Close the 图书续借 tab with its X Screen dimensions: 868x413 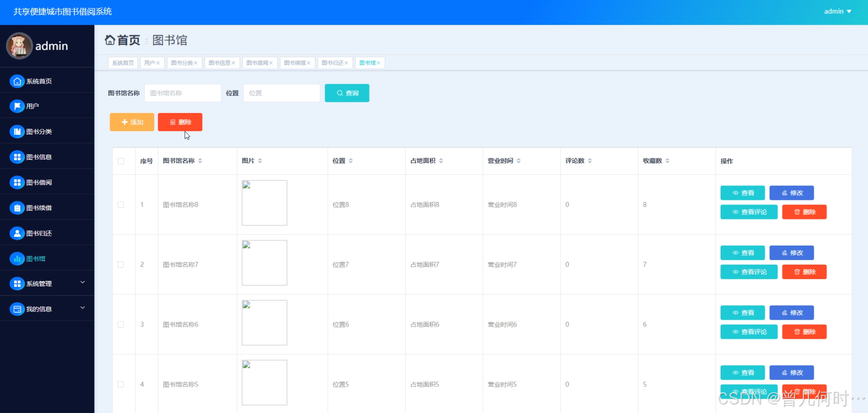pyautogui.click(x=308, y=63)
